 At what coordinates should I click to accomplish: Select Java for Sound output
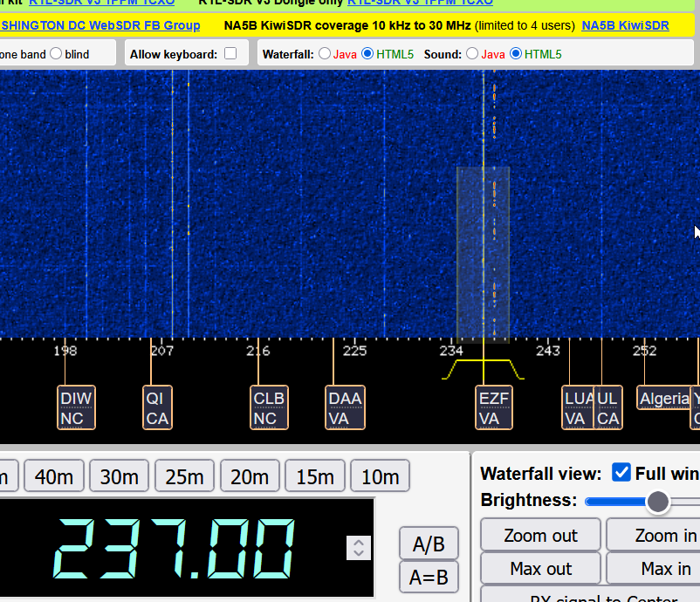[x=472, y=54]
